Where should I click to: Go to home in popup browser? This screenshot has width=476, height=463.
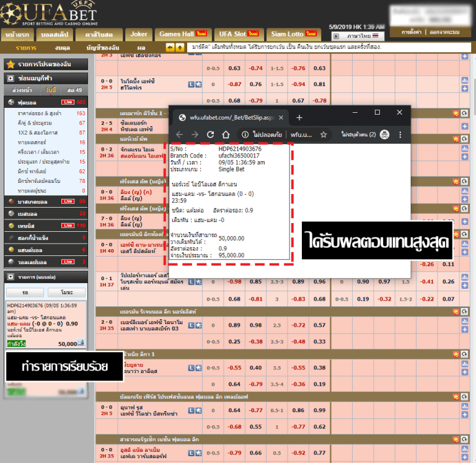pos(226,134)
